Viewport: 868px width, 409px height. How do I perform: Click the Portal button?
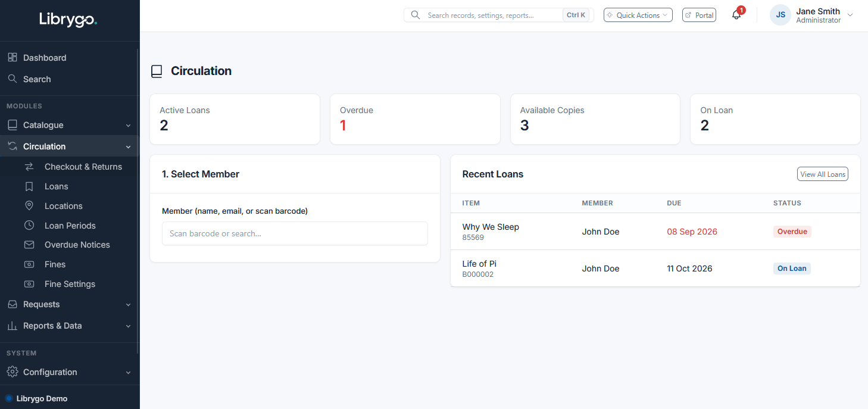point(699,15)
